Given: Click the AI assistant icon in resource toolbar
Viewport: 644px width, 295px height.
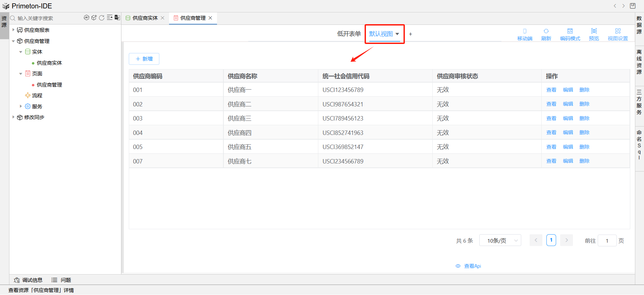Looking at the screenshot, I should coord(86,18).
